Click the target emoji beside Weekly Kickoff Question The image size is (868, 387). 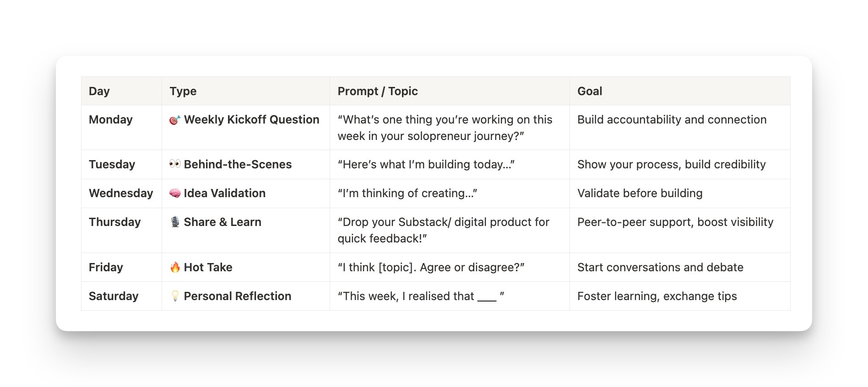(175, 120)
